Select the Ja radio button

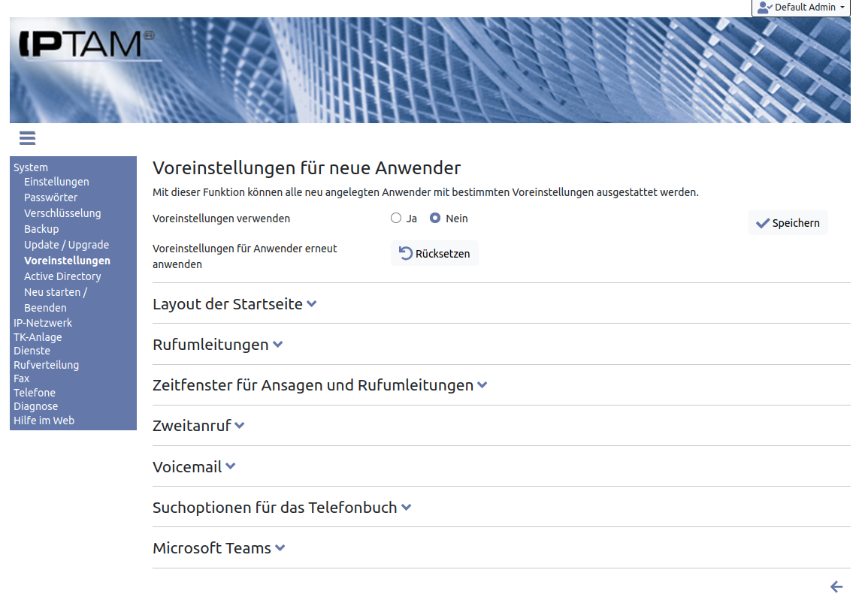[x=396, y=219]
